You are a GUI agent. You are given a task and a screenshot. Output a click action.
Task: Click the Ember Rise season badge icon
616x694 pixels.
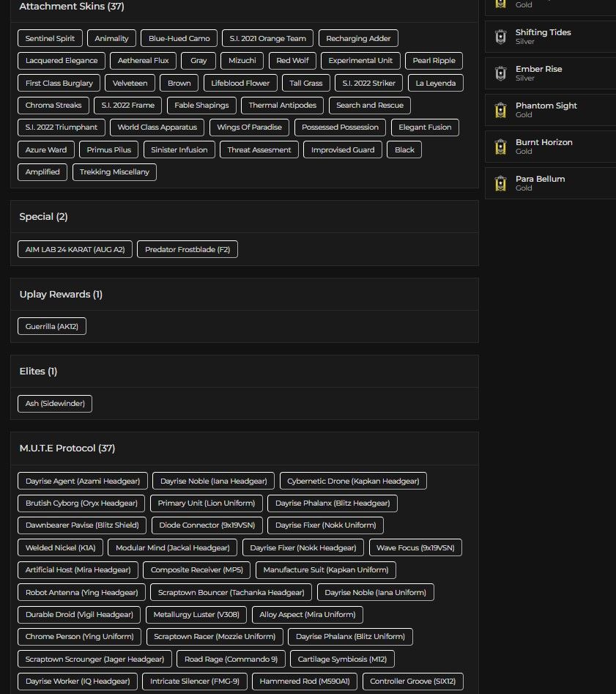pos(500,73)
